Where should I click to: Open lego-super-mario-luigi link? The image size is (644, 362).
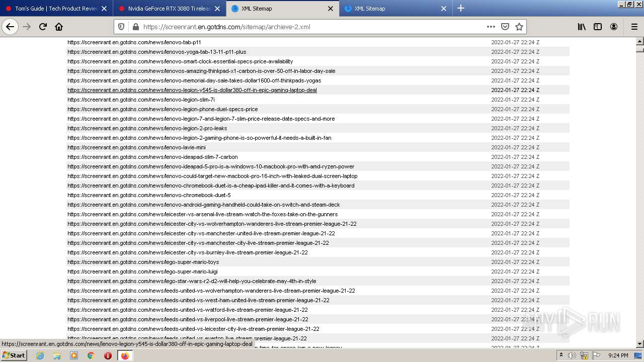point(142,271)
